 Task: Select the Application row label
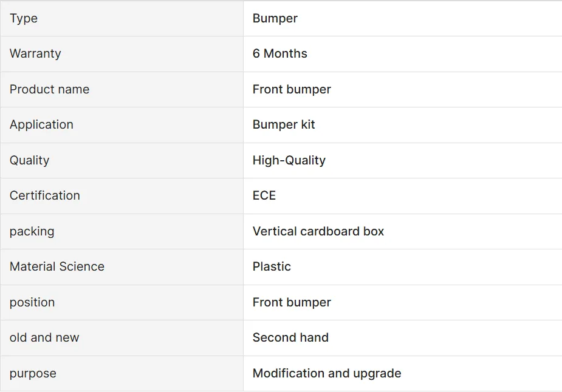click(41, 124)
